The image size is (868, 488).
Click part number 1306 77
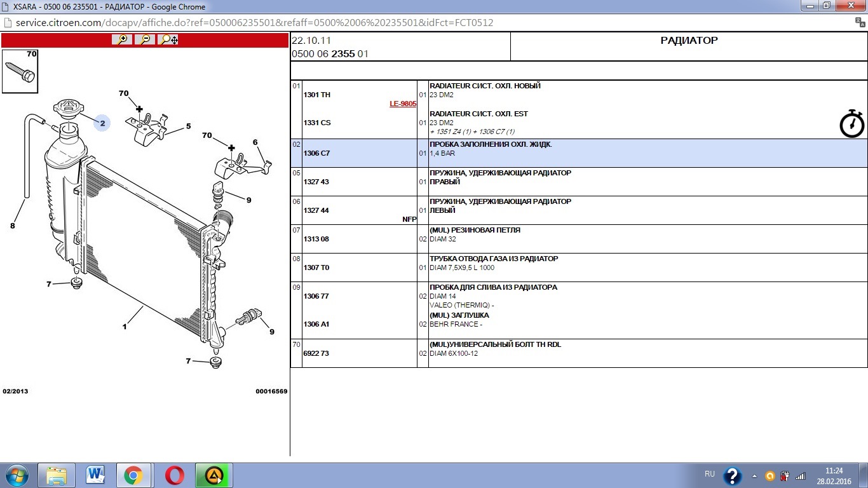pyautogui.click(x=316, y=296)
